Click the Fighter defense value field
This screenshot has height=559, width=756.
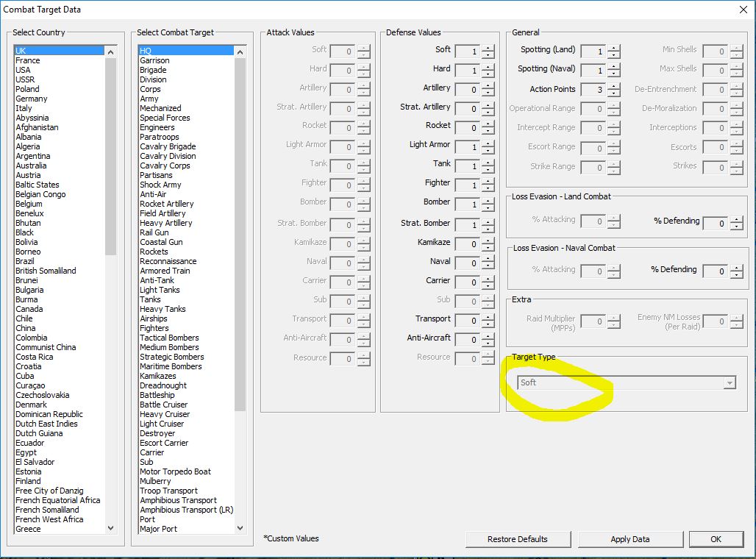click(468, 185)
